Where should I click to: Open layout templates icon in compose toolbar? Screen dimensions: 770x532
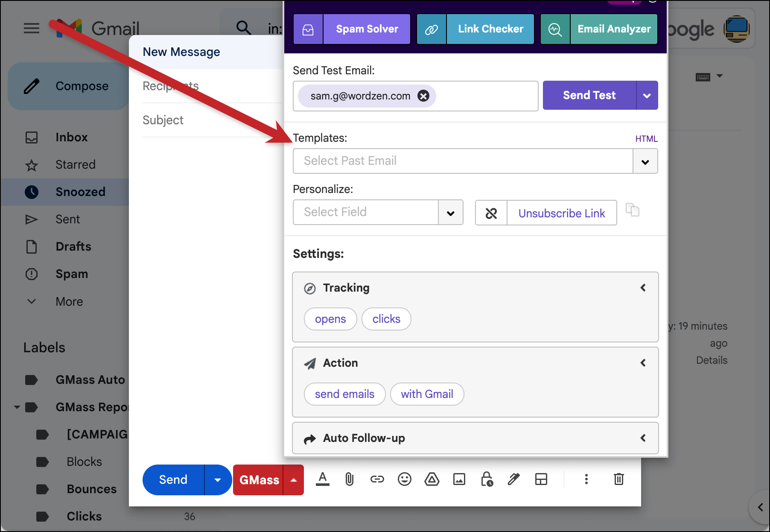tap(541, 479)
